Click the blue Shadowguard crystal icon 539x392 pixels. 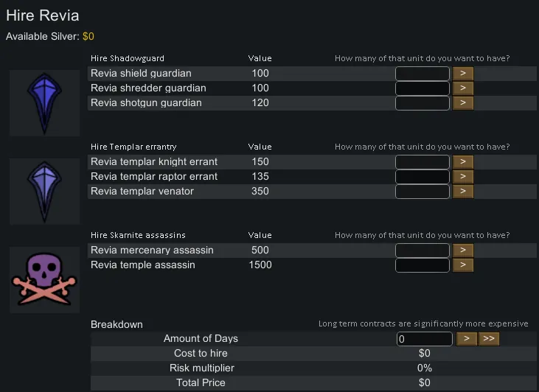tap(44, 102)
